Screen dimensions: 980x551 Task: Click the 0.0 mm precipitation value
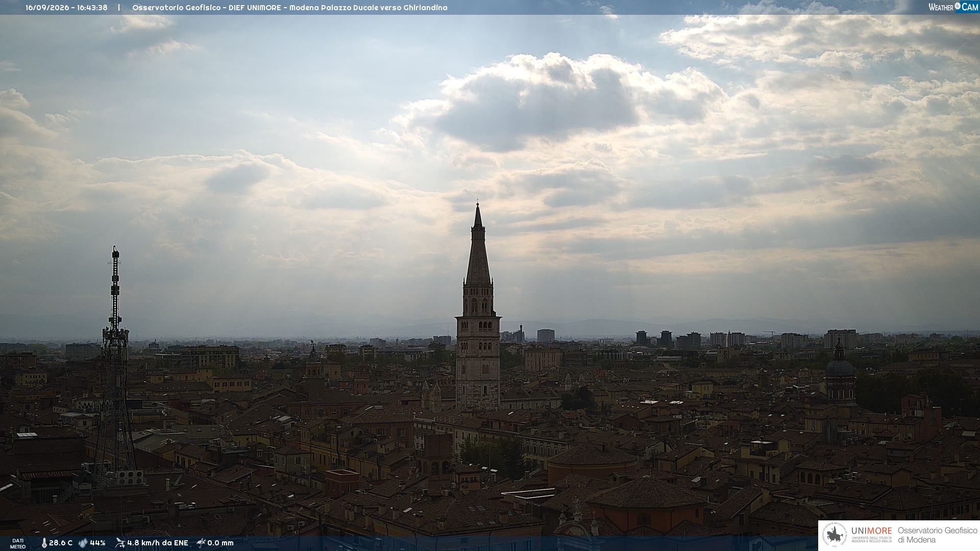[x=220, y=543]
